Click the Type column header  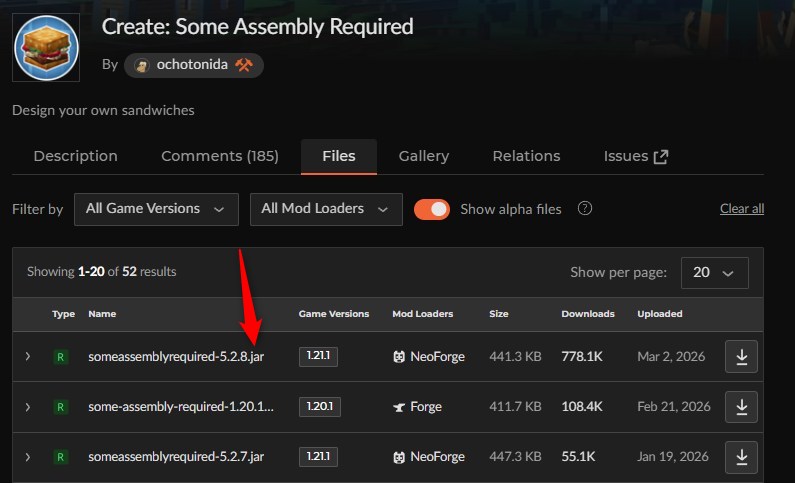click(63, 314)
